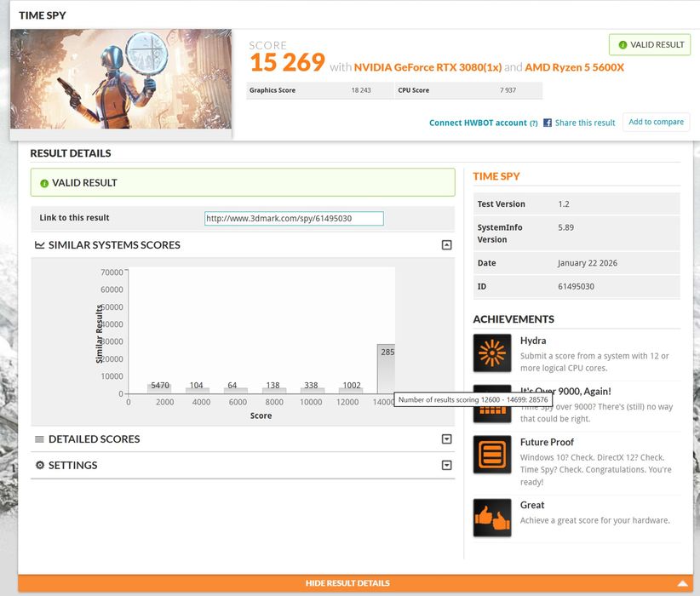Click the Test Version value 1.2

coord(564,204)
